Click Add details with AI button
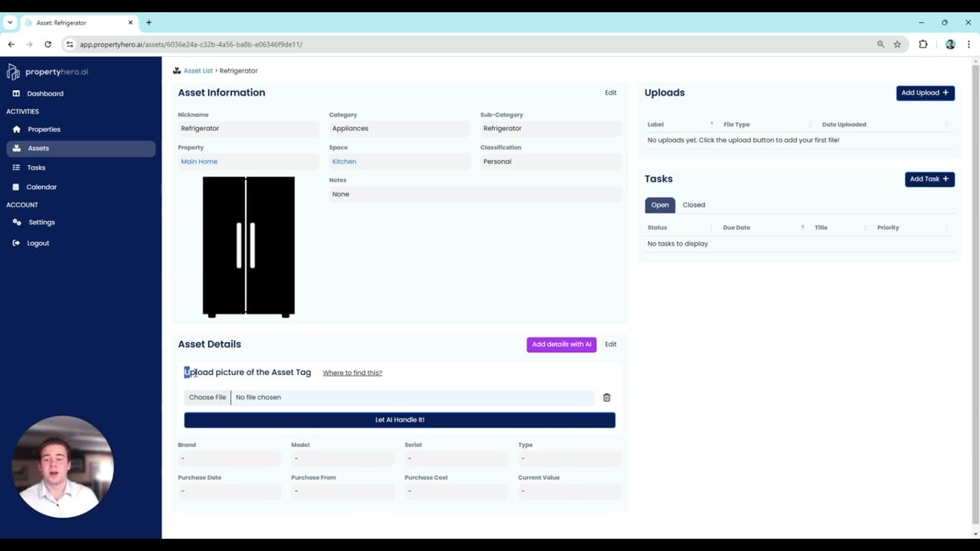This screenshot has height=551, width=980. 561,344
